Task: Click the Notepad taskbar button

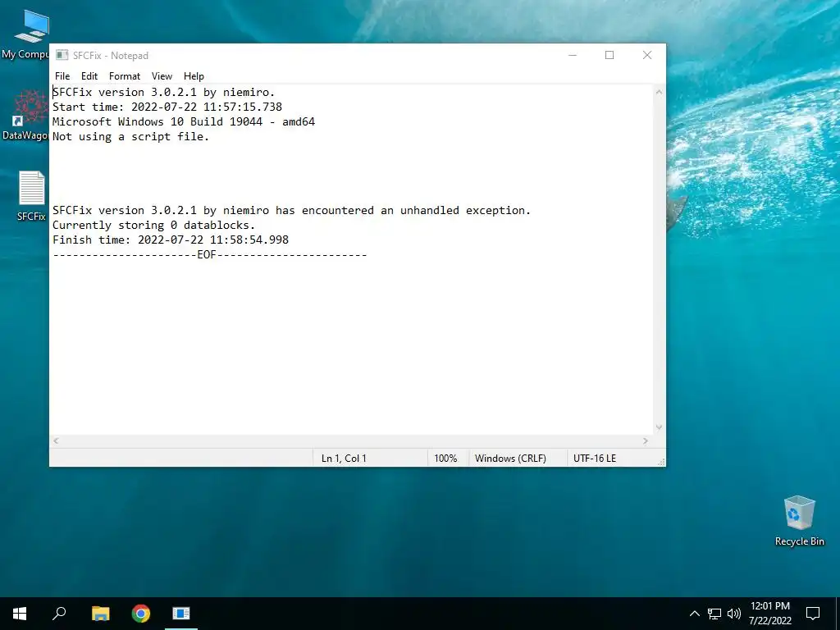Action: (x=181, y=614)
